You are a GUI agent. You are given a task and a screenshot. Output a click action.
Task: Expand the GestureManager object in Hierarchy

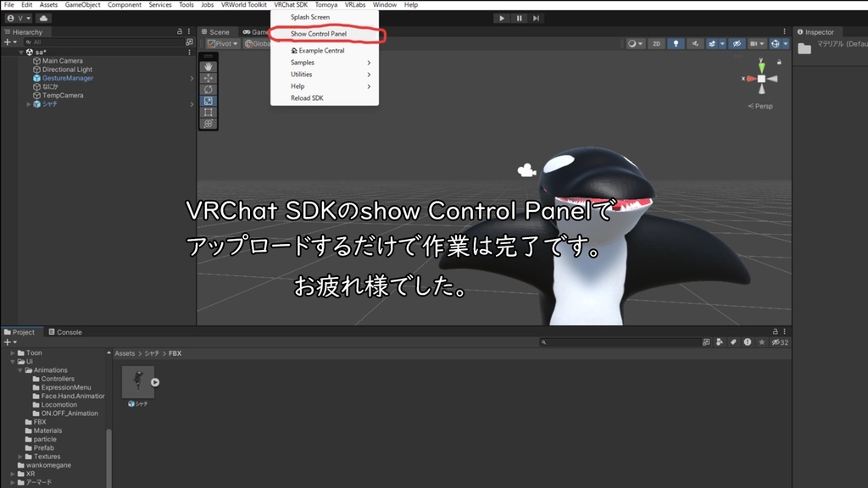(x=192, y=78)
